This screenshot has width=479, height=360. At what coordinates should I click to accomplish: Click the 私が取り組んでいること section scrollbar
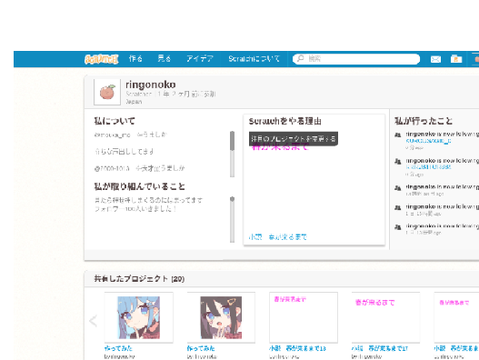pos(232,219)
